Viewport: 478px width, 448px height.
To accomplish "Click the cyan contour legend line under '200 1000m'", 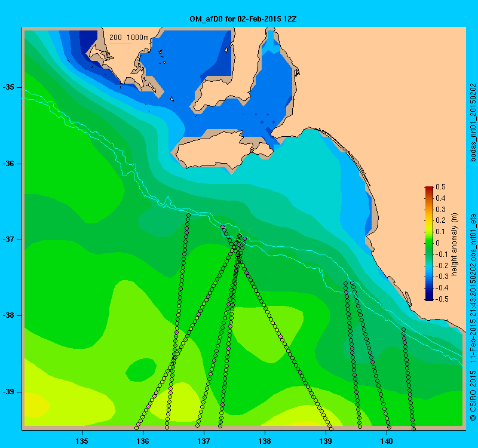I will pyautogui.click(x=121, y=44).
